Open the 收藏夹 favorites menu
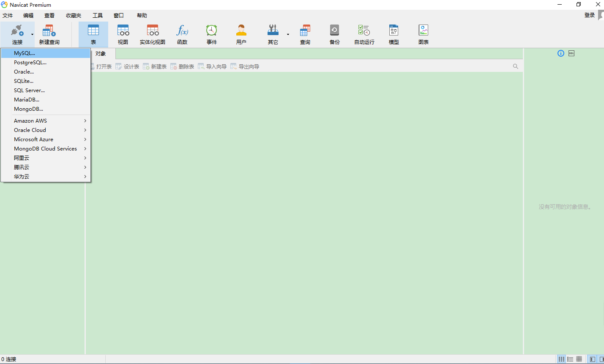The width and height of the screenshot is (604, 364). pyautogui.click(x=74, y=16)
